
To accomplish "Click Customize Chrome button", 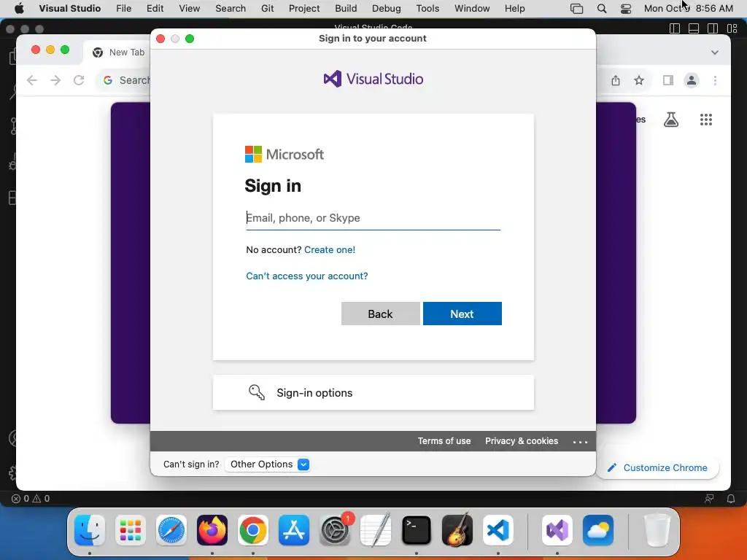I will coord(657,467).
